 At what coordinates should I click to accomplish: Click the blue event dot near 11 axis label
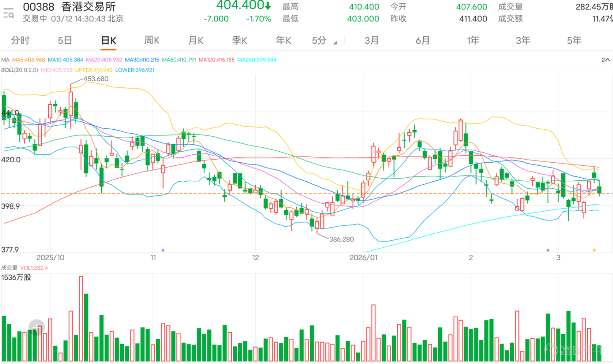163,250
